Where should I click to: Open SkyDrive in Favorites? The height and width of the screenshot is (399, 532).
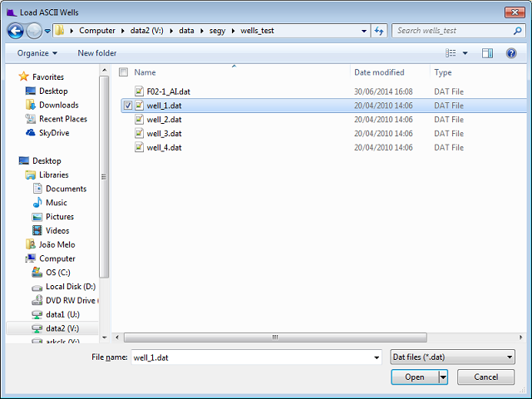tap(54, 133)
